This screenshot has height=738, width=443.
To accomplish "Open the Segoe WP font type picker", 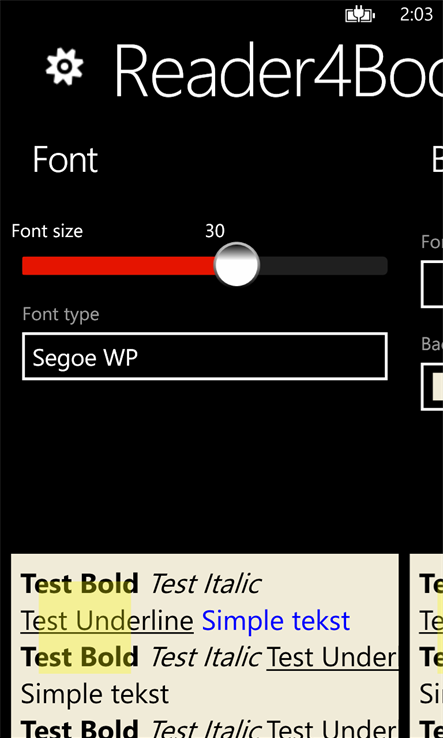I will [x=205, y=356].
